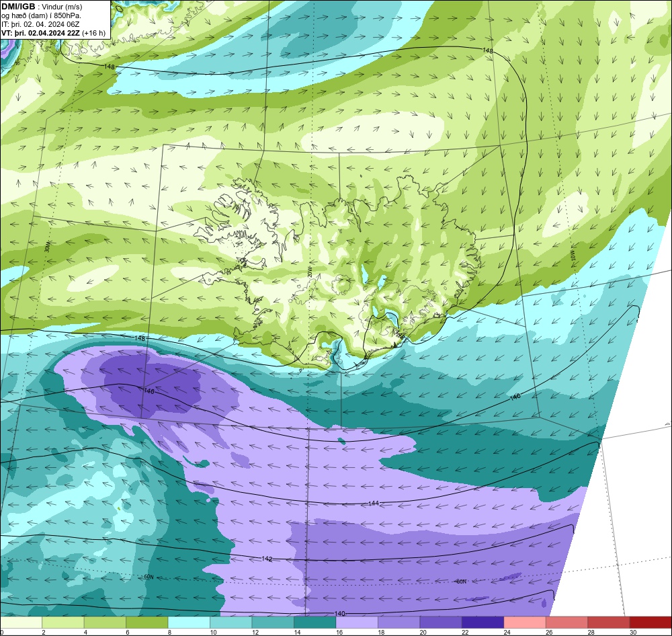672x636 pixels.
Task: Click the 12–14 m/s legend color swatch
Action: [273, 623]
